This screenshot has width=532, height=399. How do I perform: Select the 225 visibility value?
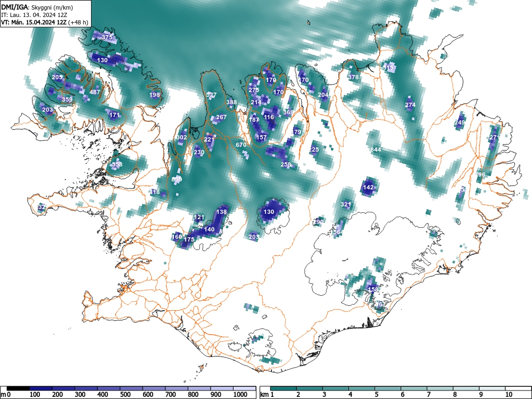(314, 149)
